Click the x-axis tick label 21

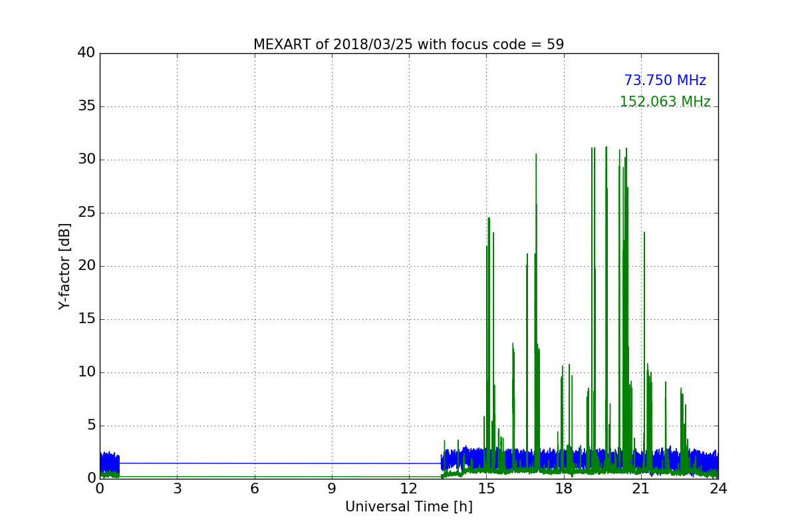tap(641, 489)
